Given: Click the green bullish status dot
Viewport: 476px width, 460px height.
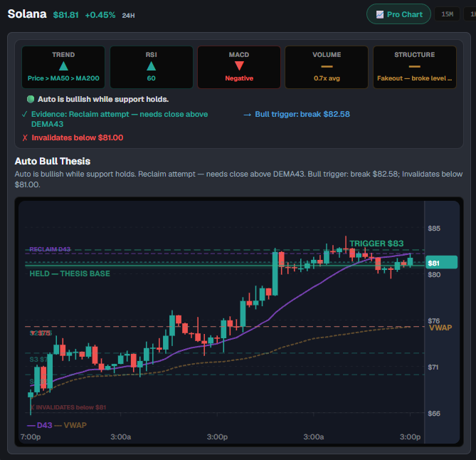Looking at the screenshot, I should pyautogui.click(x=31, y=99).
